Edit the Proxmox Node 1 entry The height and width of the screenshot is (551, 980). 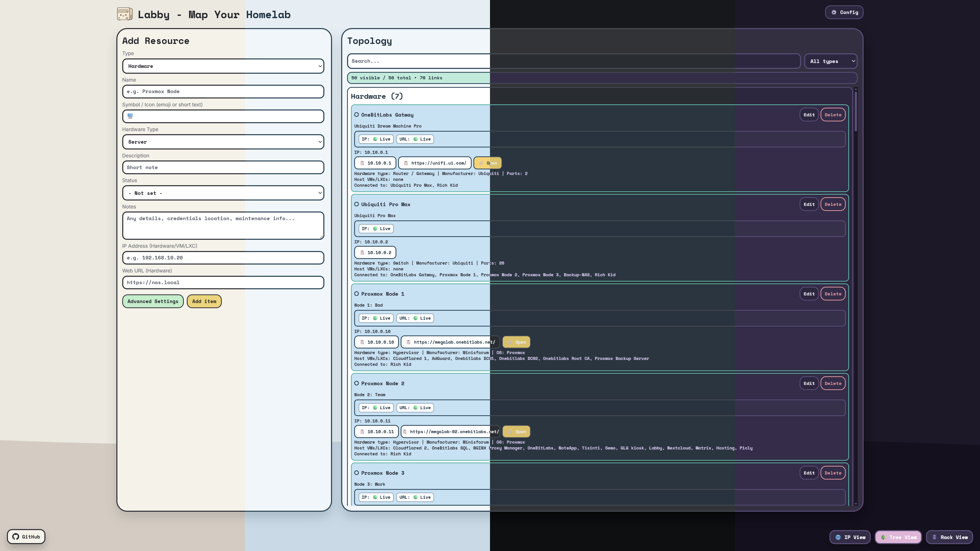809,294
